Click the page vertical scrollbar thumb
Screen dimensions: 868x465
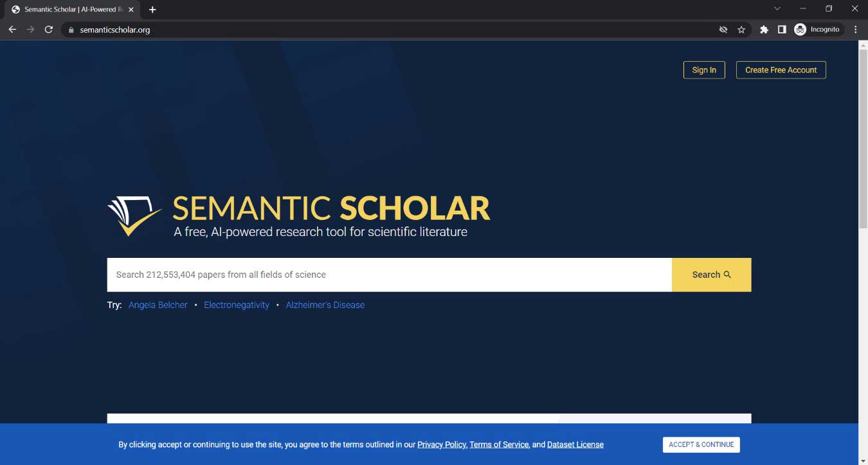point(863,139)
